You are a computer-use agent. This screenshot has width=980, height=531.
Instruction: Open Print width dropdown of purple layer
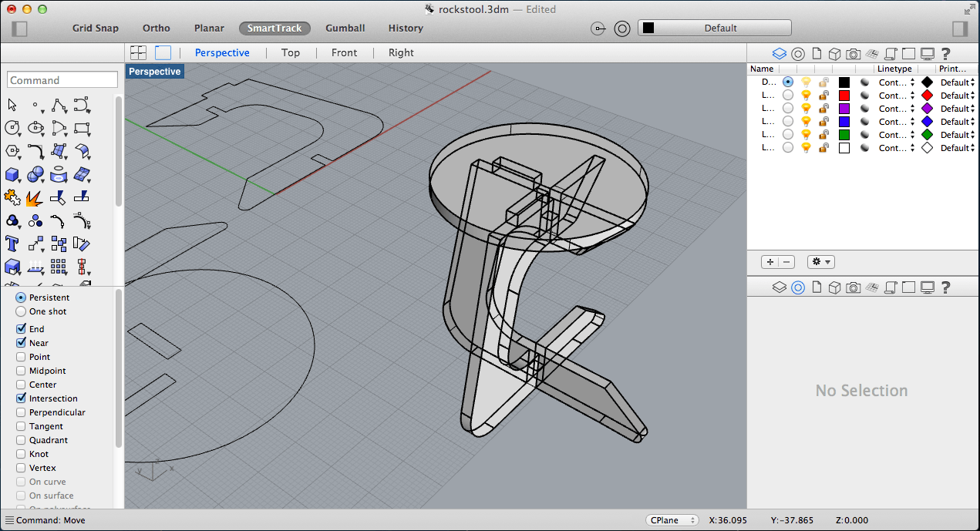point(958,109)
